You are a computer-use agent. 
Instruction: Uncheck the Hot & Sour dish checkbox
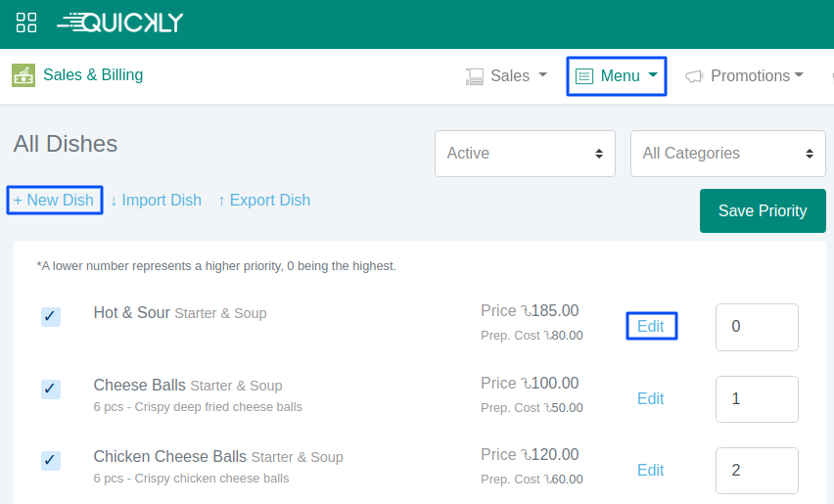click(x=51, y=316)
